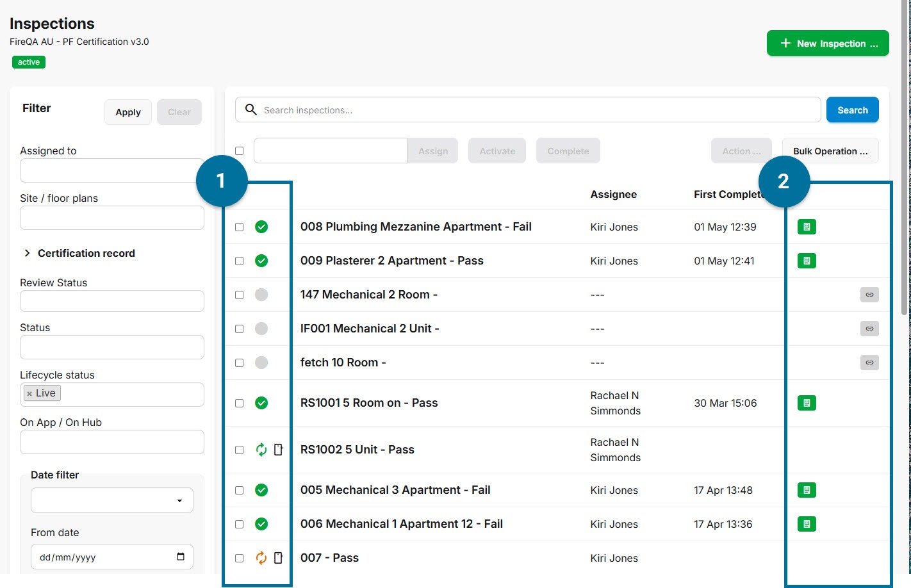The height and width of the screenshot is (588, 911).
Task: Click the grey status circle for IF001 Mechanical 2 Unit
Action: click(x=261, y=329)
